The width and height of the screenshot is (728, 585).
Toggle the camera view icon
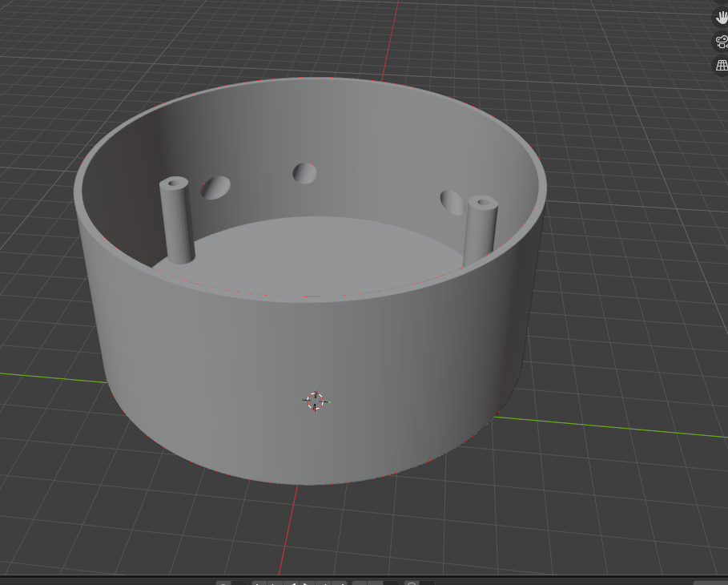click(721, 42)
